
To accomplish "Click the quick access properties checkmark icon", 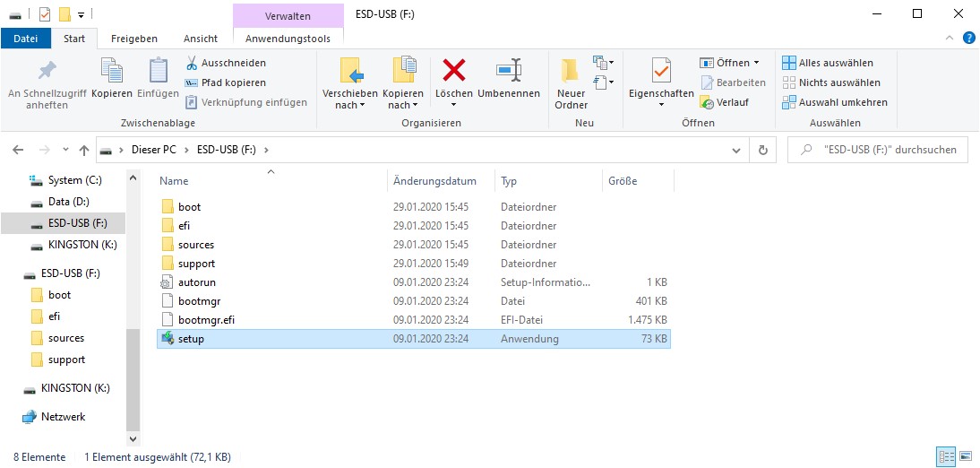I will pos(45,13).
